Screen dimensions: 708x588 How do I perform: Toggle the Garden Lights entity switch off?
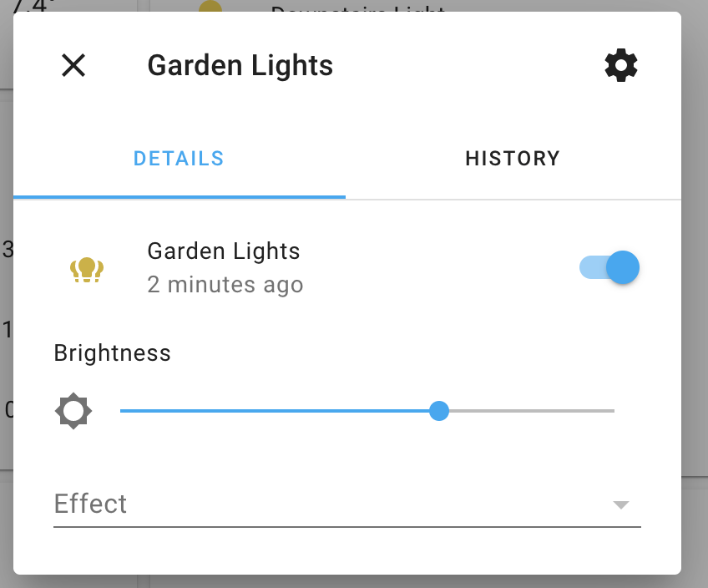[x=609, y=267]
